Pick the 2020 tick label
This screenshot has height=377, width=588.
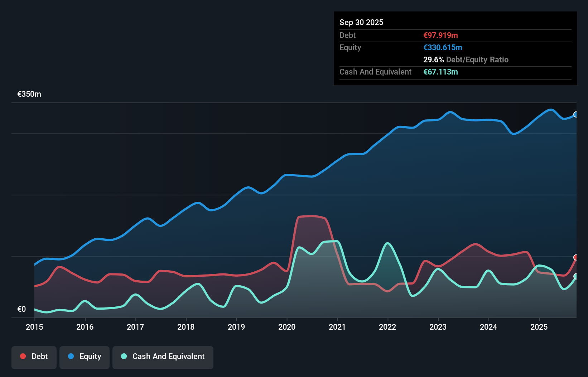coord(287,327)
